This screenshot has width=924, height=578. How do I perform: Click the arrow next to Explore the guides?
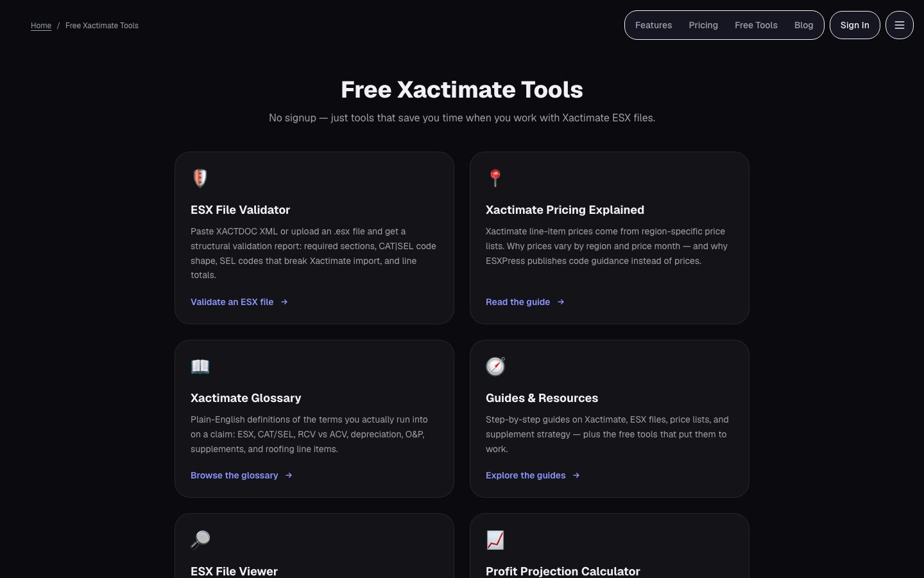coord(576,475)
